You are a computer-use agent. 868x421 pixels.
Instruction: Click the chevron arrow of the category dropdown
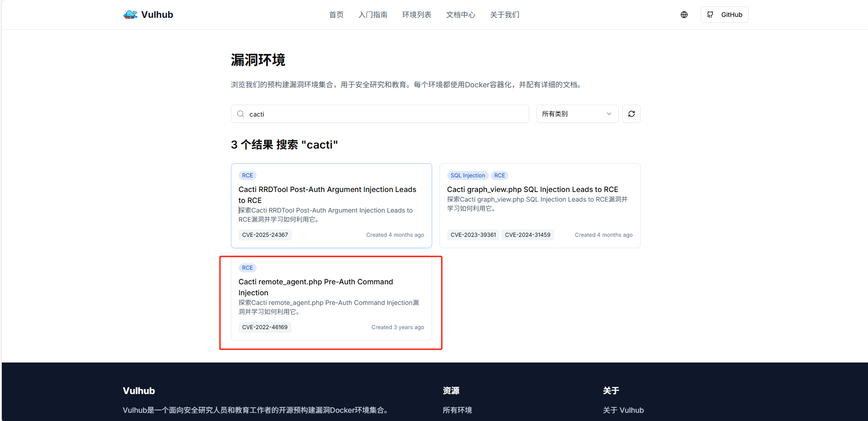(x=609, y=114)
